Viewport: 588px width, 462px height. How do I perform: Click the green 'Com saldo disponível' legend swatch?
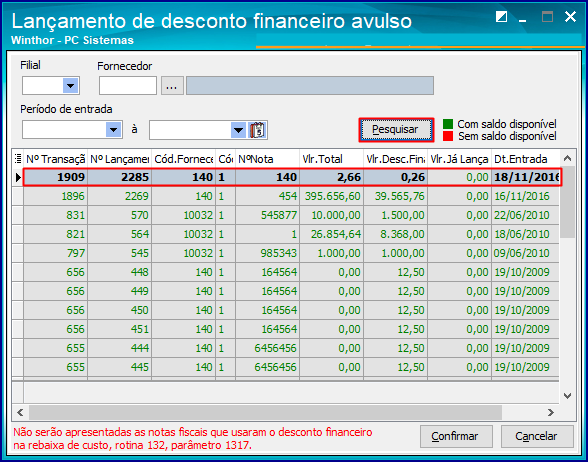448,124
